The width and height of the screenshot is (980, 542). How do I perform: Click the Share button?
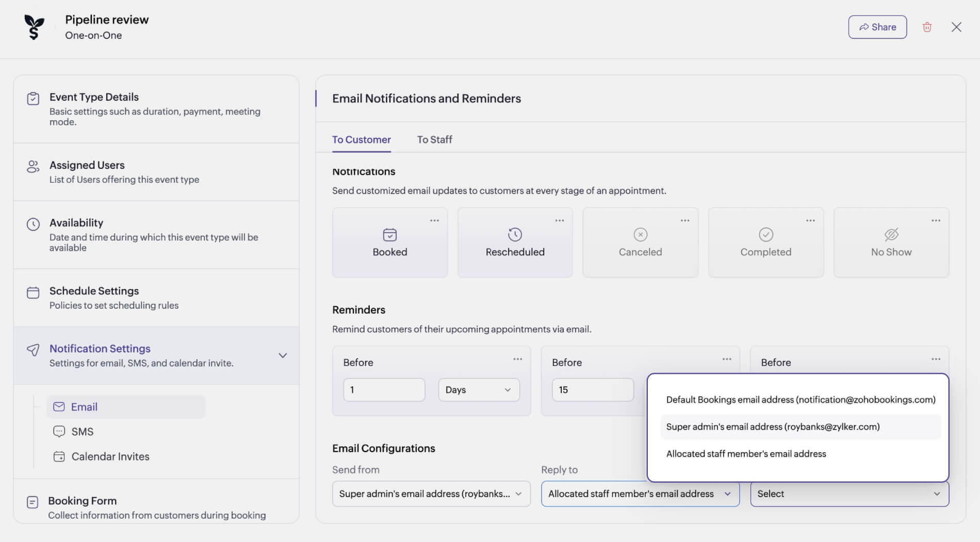pyautogui.click(x=877, y=27)
